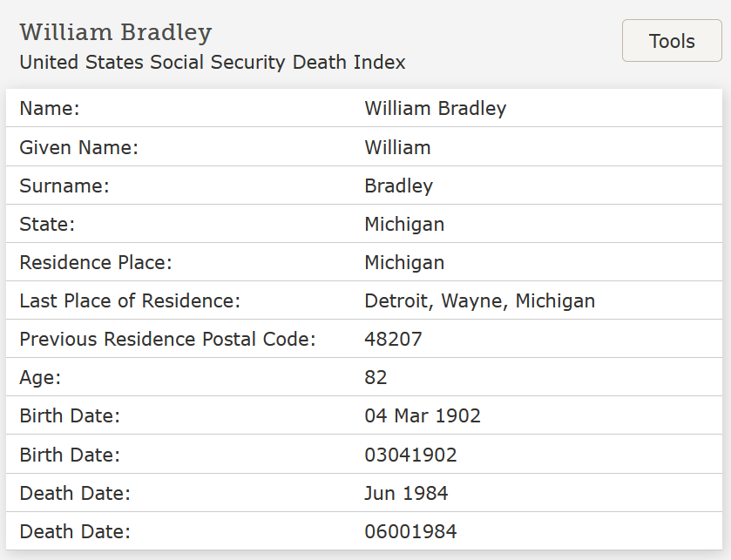Screen dimensions: 731x560
Task: Select Detroit, Wayne, Michigan residence value
Action: [x=479, y=300]
